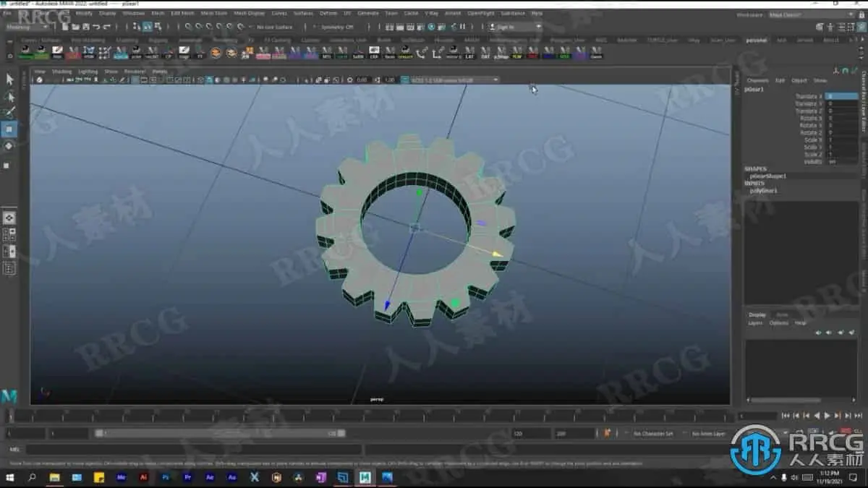Click Windows Start button
Image resolution: width=868 pixels, height=488 pixels.
tap(10, 477)
